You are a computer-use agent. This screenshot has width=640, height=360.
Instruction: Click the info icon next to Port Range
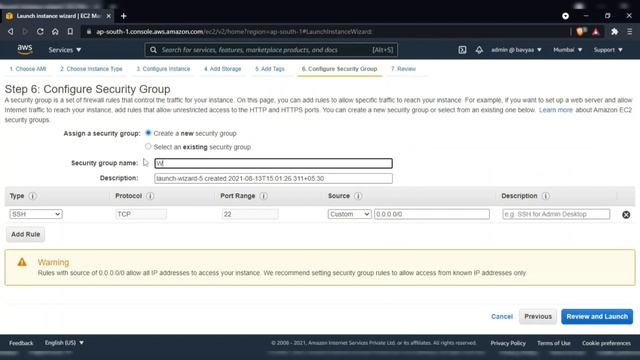pyautogui.click(x=264, y=196)
